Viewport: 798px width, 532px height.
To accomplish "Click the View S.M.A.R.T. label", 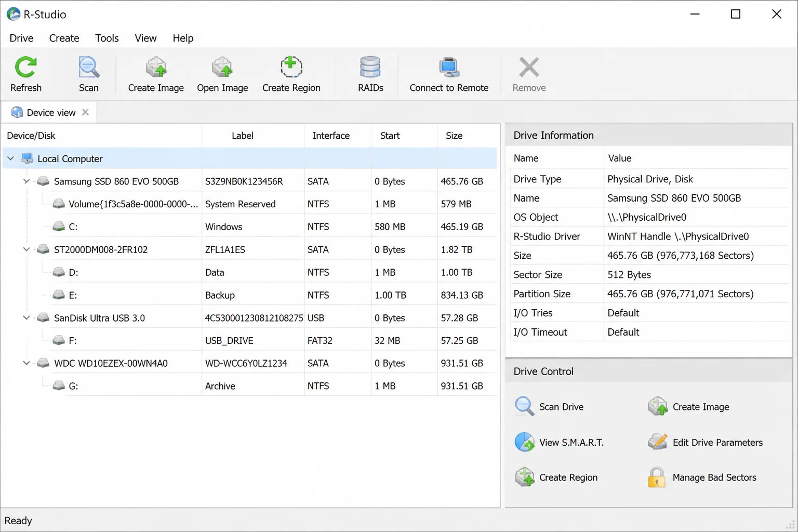I will tap(571, 443).
